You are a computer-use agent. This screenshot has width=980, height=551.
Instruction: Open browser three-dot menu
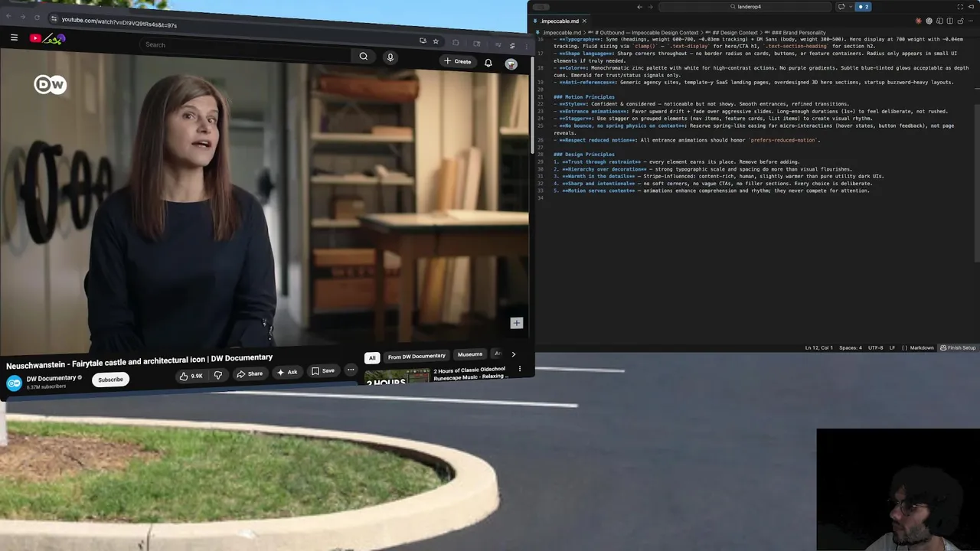526,47
